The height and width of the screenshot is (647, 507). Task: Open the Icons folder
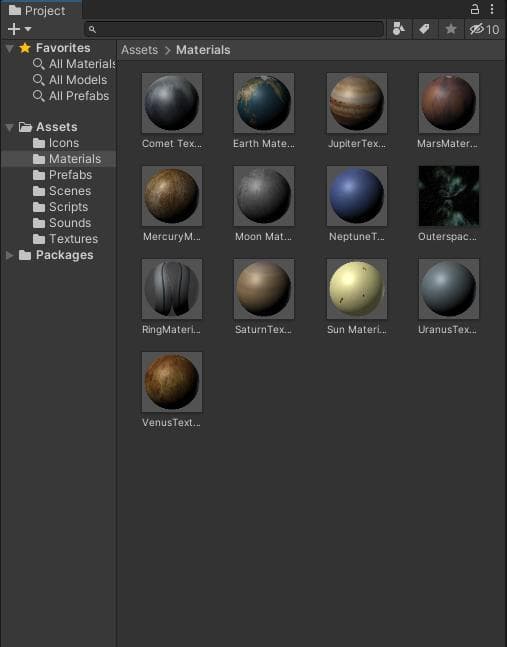click(56, 143)
